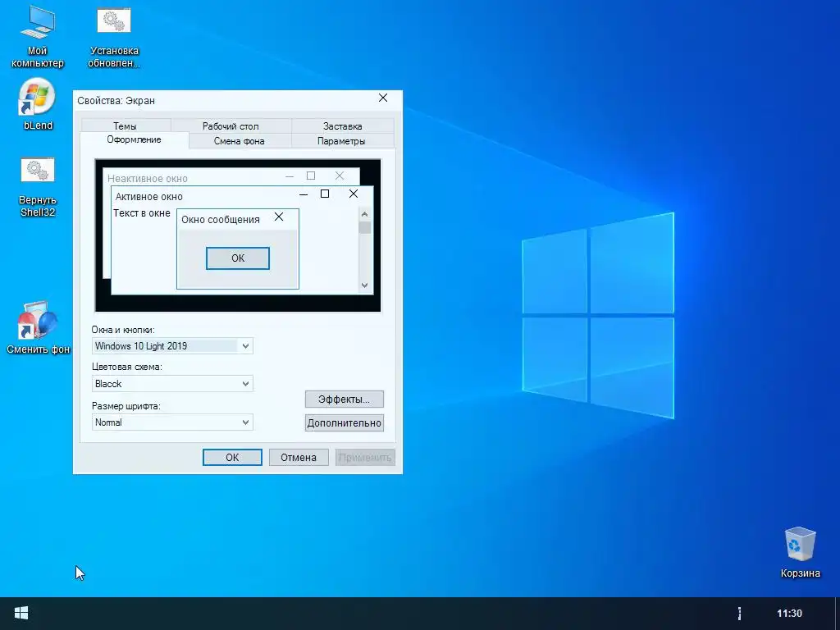Switch to the Темы tab
This screenshot has height=630, width=840.
125,126
